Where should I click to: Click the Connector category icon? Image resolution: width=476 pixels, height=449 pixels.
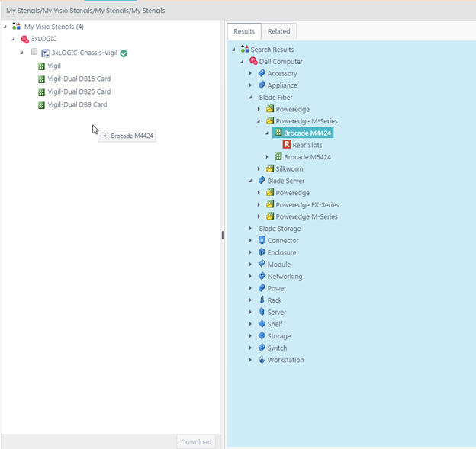[262, 240]
